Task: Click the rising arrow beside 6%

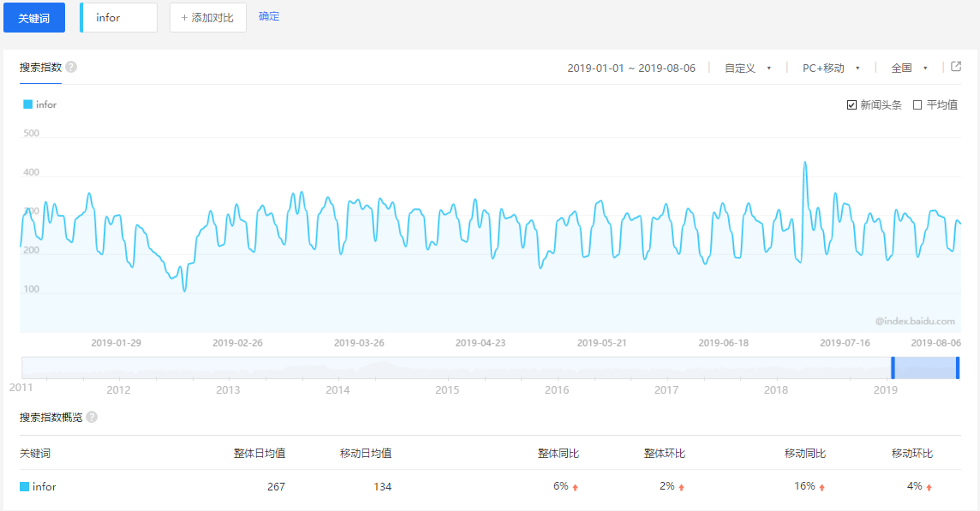Action: 575,486
